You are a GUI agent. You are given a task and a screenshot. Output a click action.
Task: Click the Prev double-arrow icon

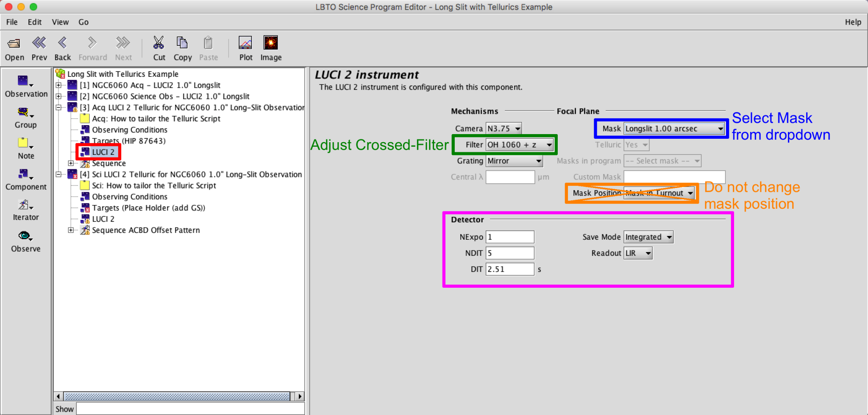click(39, 43)
